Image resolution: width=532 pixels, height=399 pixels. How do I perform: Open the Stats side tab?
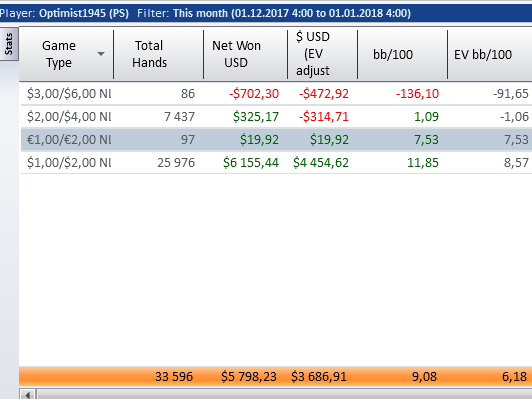pyautogui.click(x=9, y=44)
